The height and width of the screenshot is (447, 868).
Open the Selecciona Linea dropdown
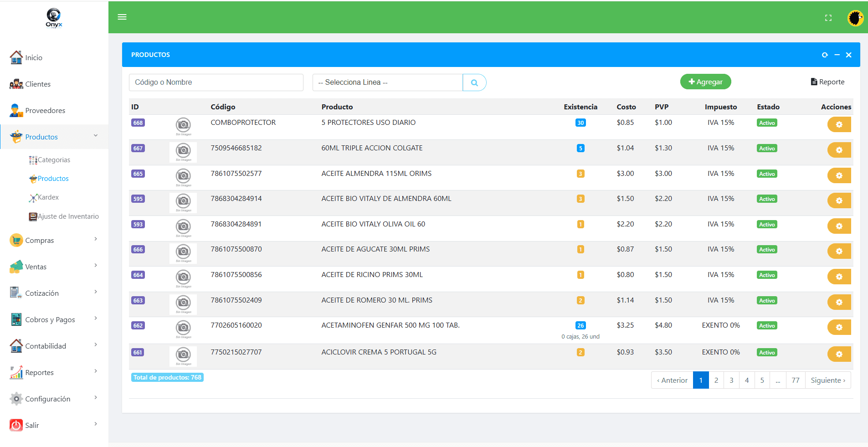(388, 82)
